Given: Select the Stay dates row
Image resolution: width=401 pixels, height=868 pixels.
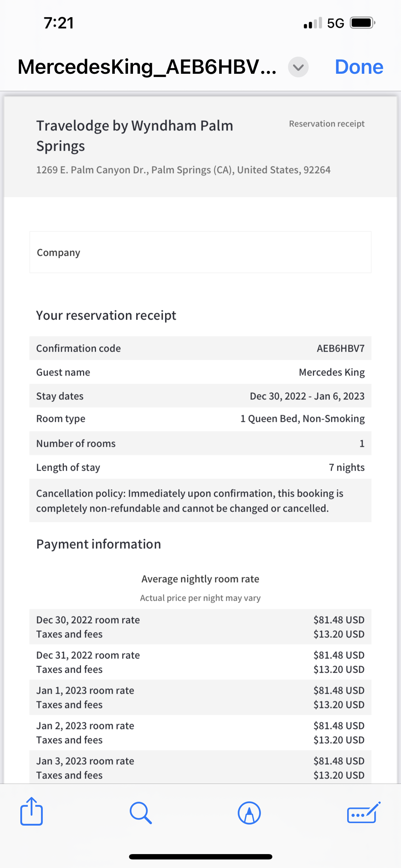Looking at the screenshot, I should (200, 396).
